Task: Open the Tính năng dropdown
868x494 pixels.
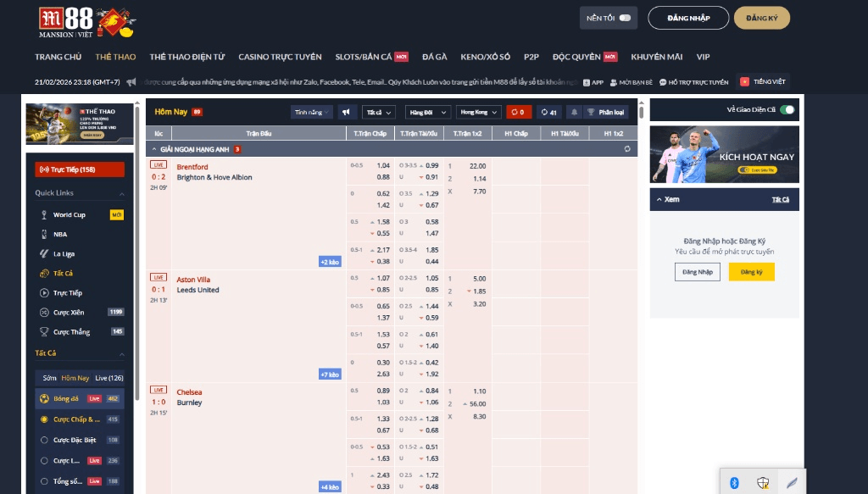Action: pyautogui.click(x=312, y=113)
